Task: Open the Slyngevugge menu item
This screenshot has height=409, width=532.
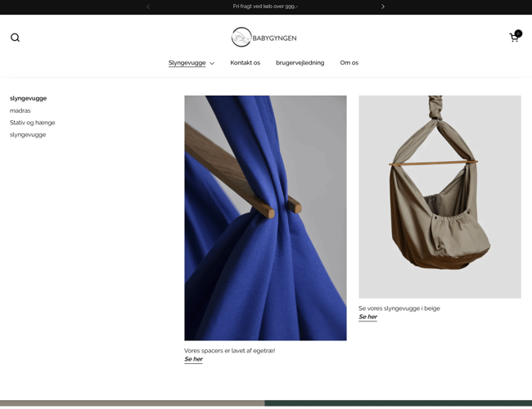Action: (187, 63)
